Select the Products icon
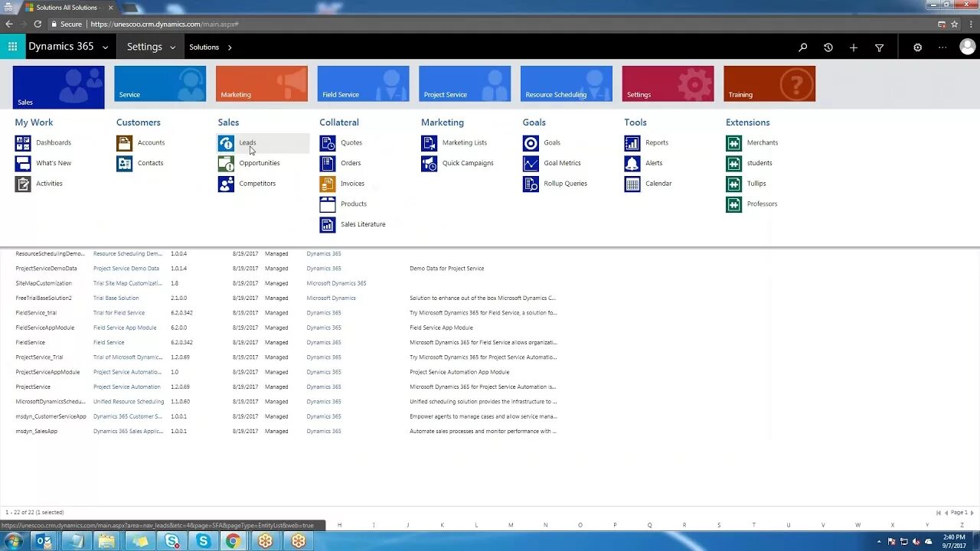Viewport: 980px width, 551px height. (328, 204)
